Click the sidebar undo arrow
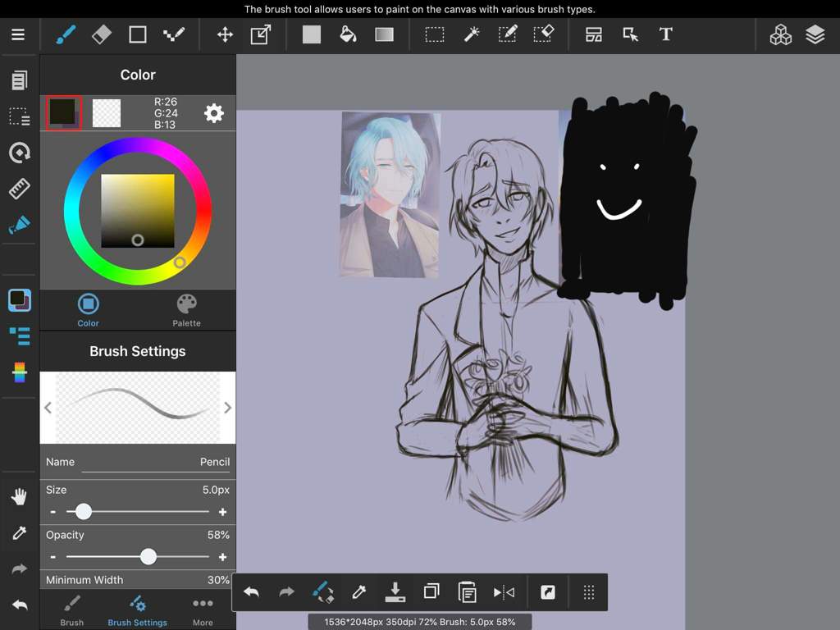The height and width of the screenshot is (630, 840). tap(20, 605)
